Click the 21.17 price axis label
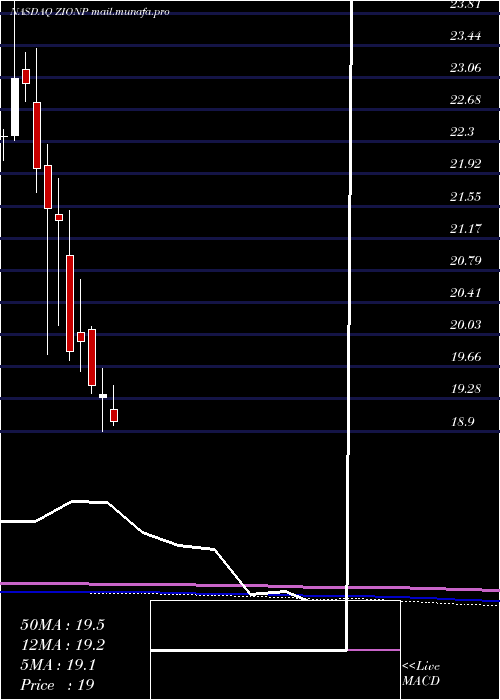The width and height of the screenshot is (500, 700). point(466,228)
